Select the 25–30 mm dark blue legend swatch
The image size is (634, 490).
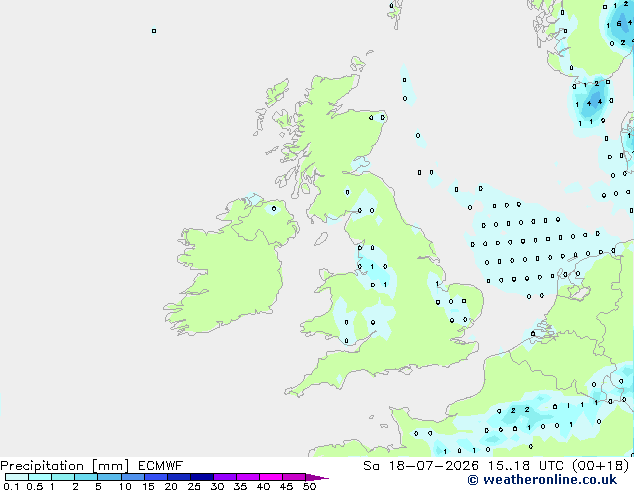pos(202,477)
